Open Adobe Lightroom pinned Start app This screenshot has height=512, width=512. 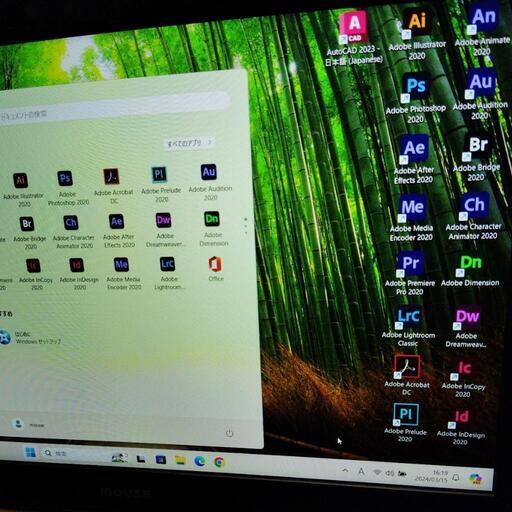pos(168,273)
